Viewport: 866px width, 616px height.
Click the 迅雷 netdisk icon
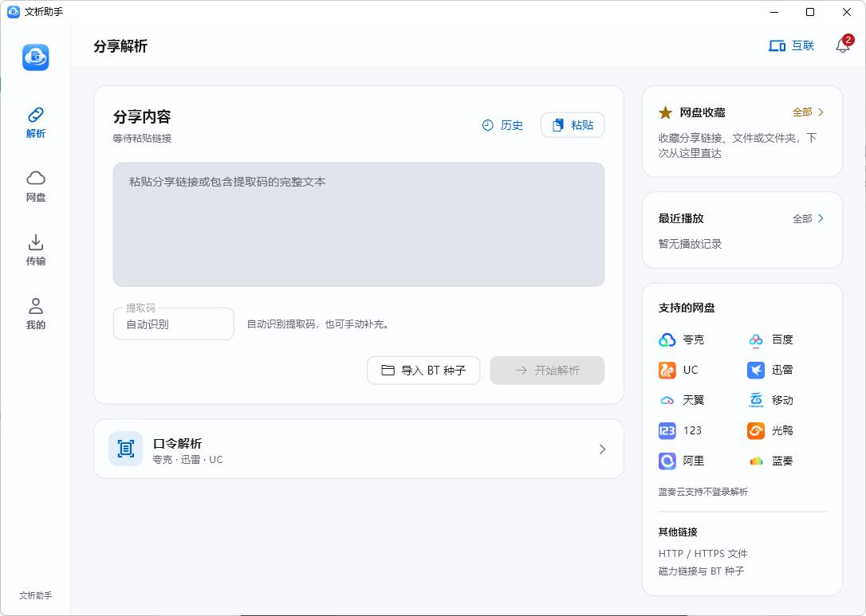(x=755, y=370)
